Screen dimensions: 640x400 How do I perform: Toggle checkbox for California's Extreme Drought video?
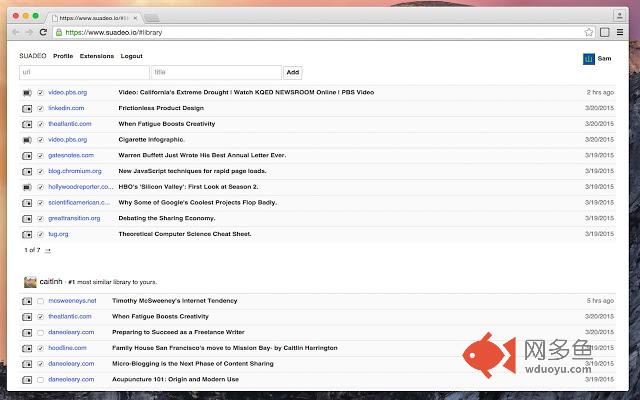[x=40, y=93]
